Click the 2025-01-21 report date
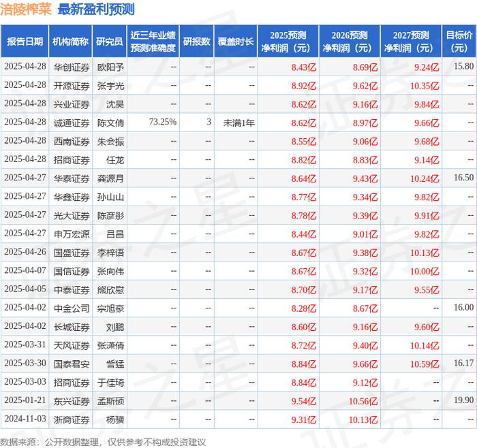The height and width of the screenshot is (448, 477). 25,400
